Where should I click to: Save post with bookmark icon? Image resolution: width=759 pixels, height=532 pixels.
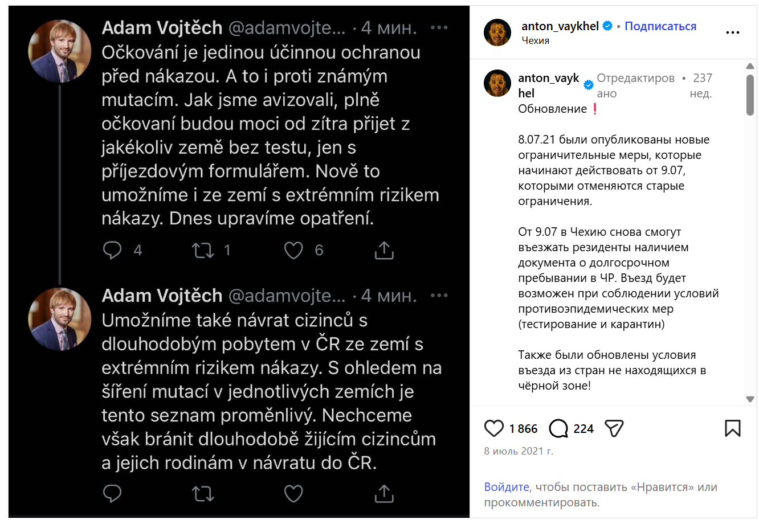tap(732, 428)
